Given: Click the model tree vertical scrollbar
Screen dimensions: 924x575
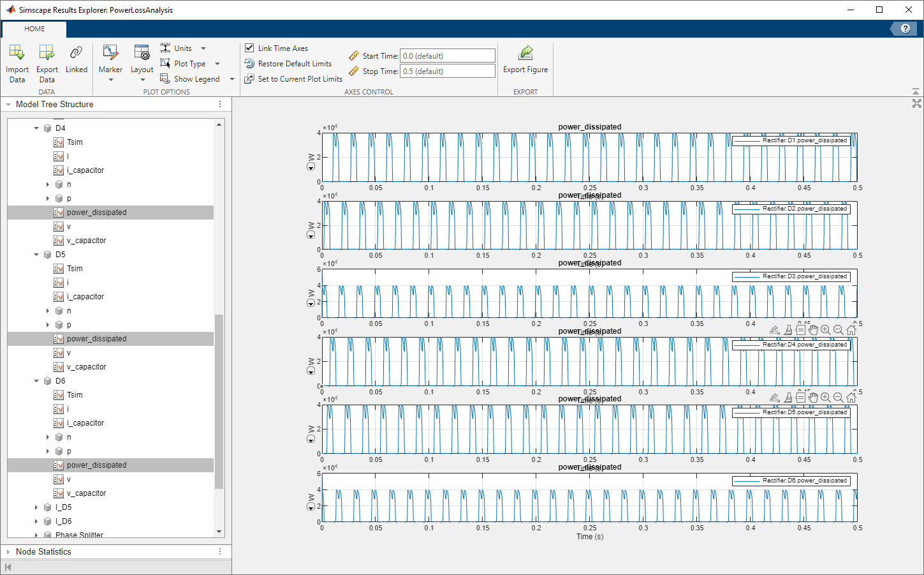Looking at the screenshot, I should click(x=219, y=401).
